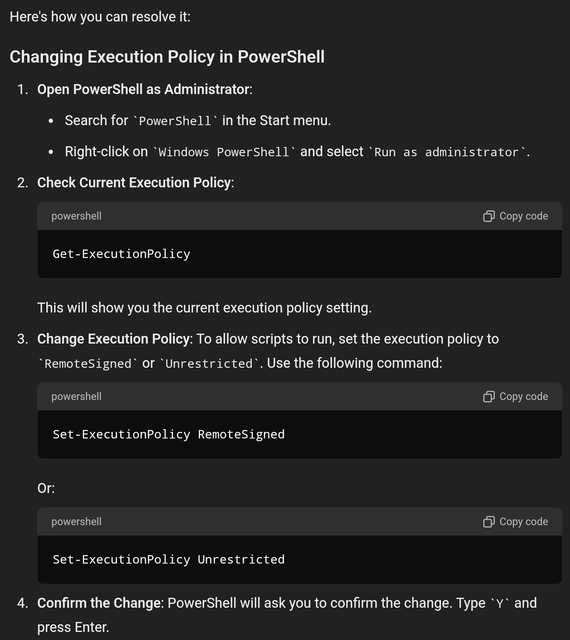Click the 'Confirm the Change' step title

99,603
